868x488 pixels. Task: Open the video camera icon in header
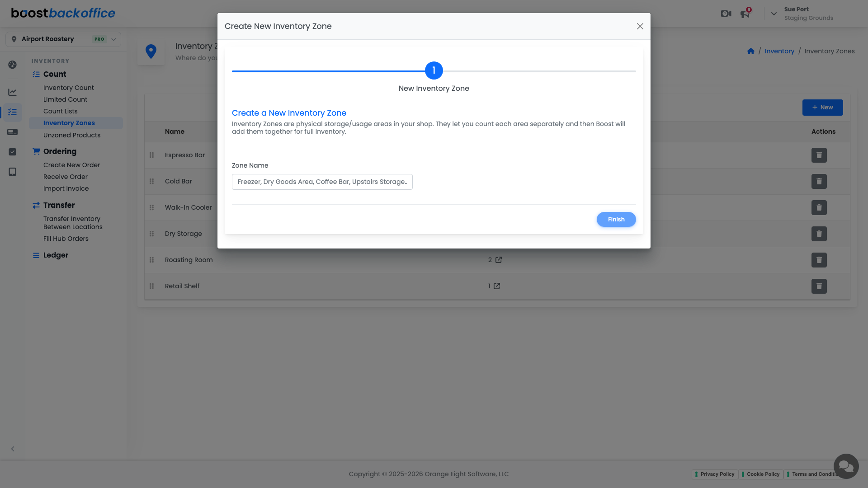tap(726, 14)
